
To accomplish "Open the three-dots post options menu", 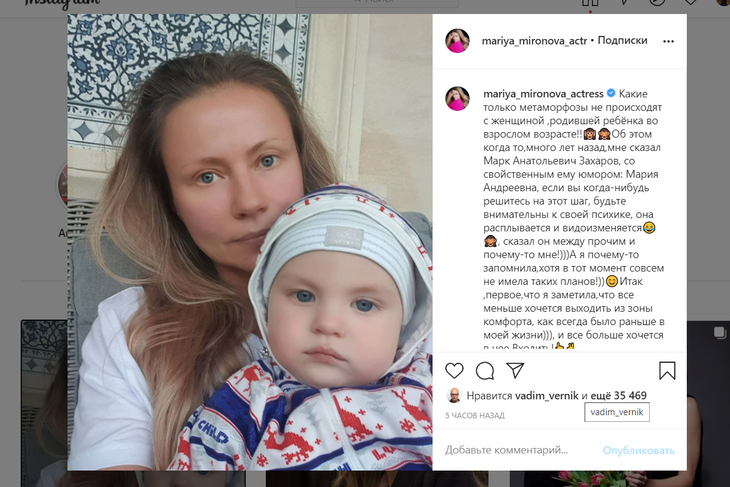I will (x=669, y=41).
